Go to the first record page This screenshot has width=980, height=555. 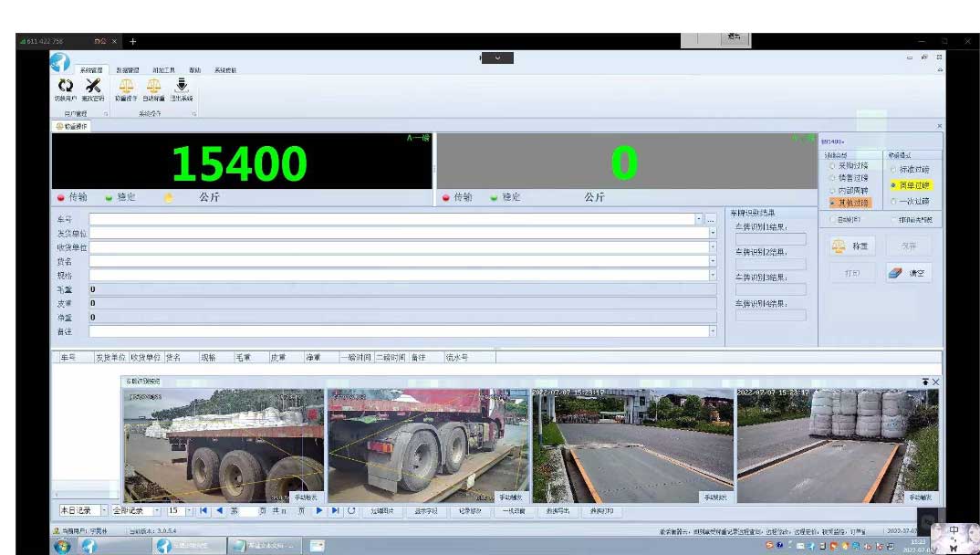point(203,511)
